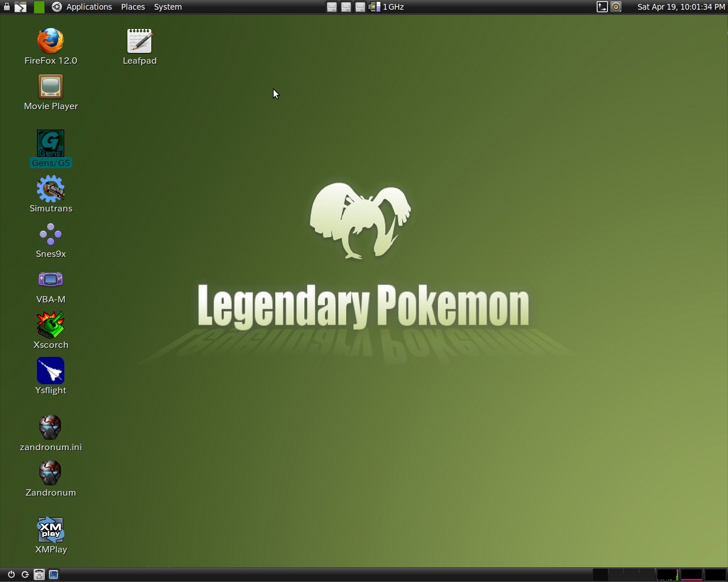Open the Ysflight simulator icon
The height and width of the screenshot is (582, 728).
51,371
